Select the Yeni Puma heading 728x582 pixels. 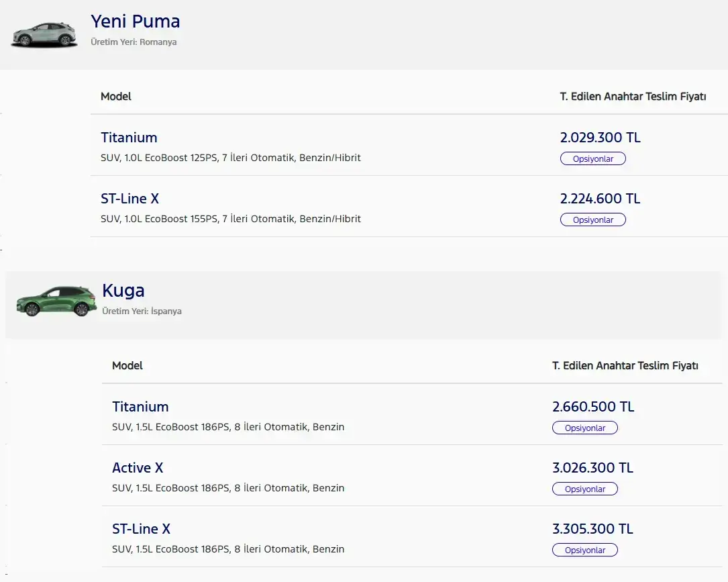pyautogui.click(x=135, y=22)
